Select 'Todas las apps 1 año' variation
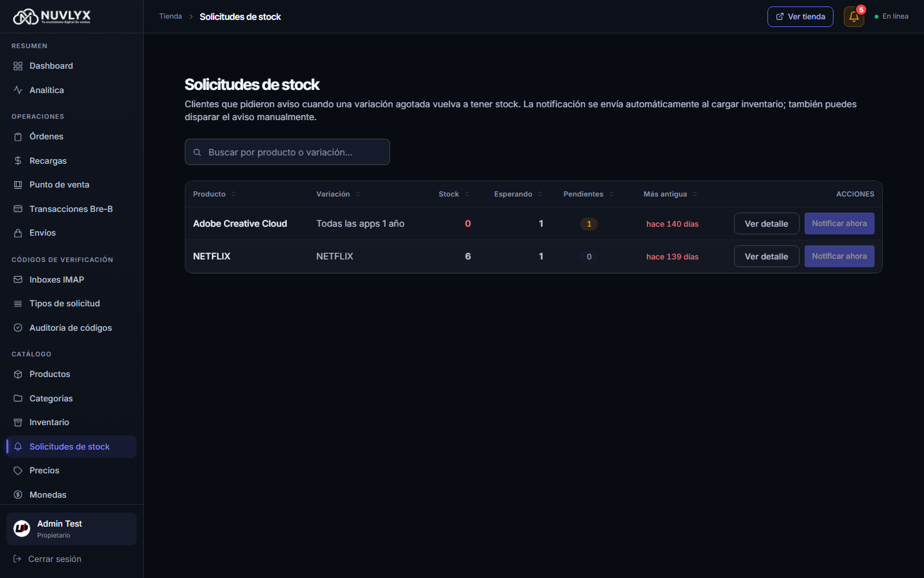Screen dimensions: 924x578 [360, 223]
